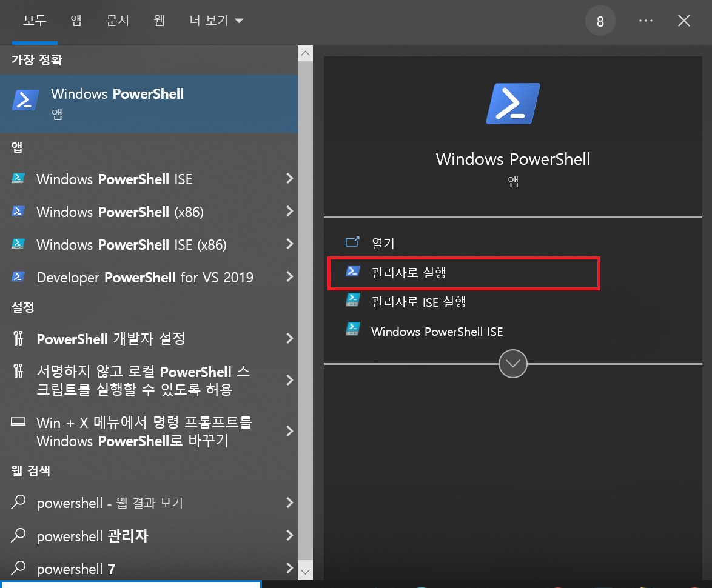Click the Windows PowerShell (x86) icon
712x588 pixels.
pos(18,211)
